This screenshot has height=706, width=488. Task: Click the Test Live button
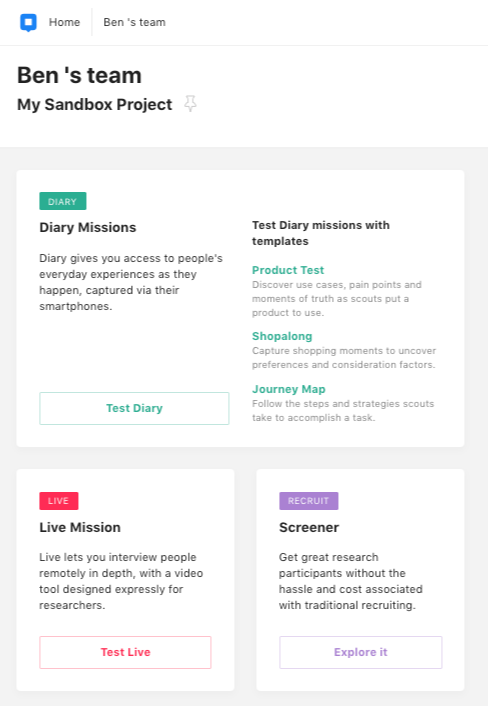125,652
